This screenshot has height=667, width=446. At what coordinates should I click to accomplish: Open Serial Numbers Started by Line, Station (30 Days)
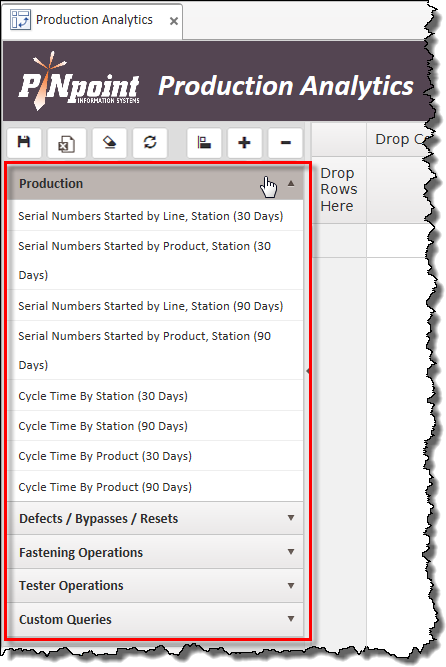155,216
